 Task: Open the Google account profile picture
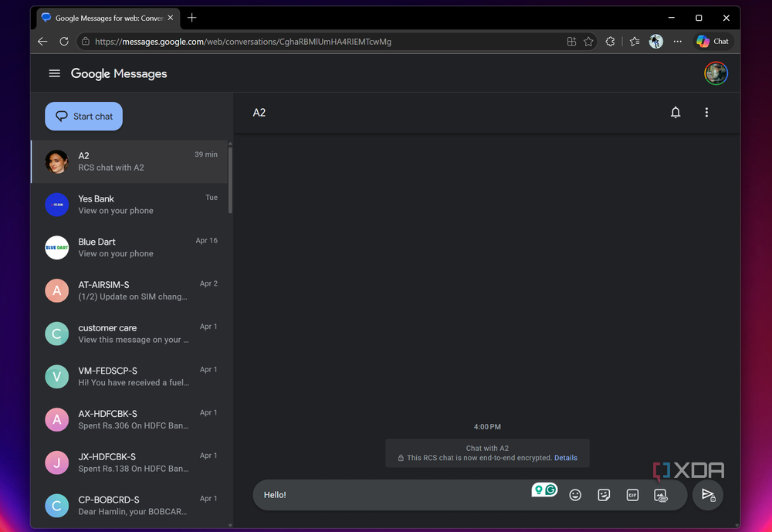tap(716, 73)
